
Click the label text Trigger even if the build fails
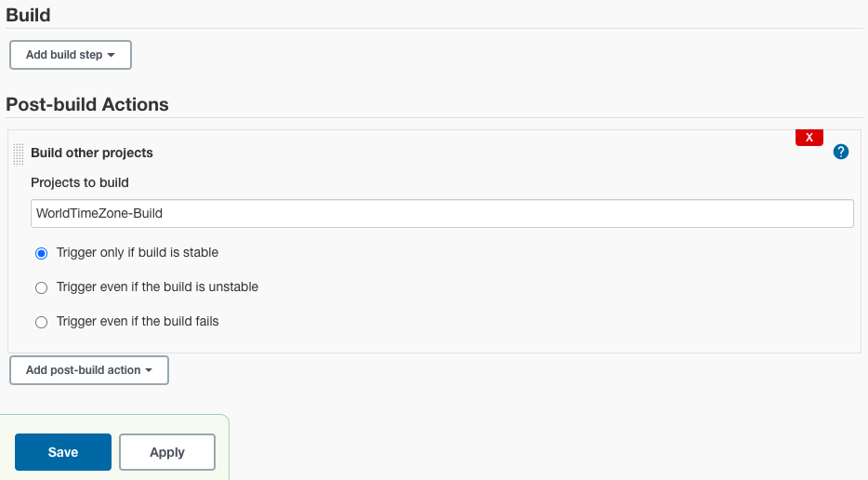[138, 322]
